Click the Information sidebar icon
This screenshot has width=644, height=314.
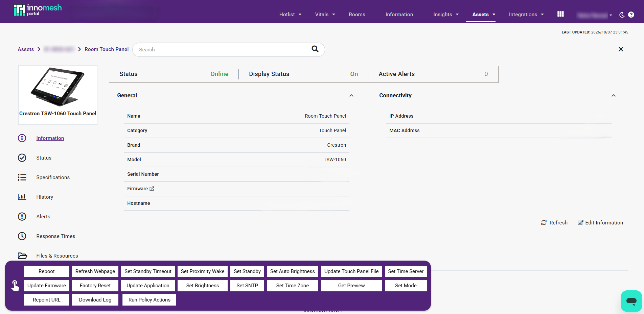pyautogui.click(x=22, y=138)
